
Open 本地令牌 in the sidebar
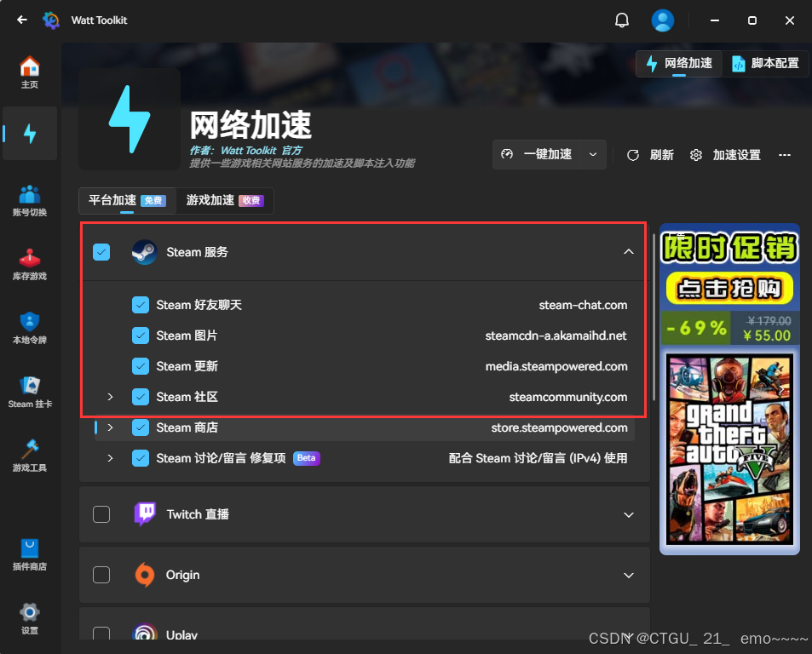(x=30, y=329)
